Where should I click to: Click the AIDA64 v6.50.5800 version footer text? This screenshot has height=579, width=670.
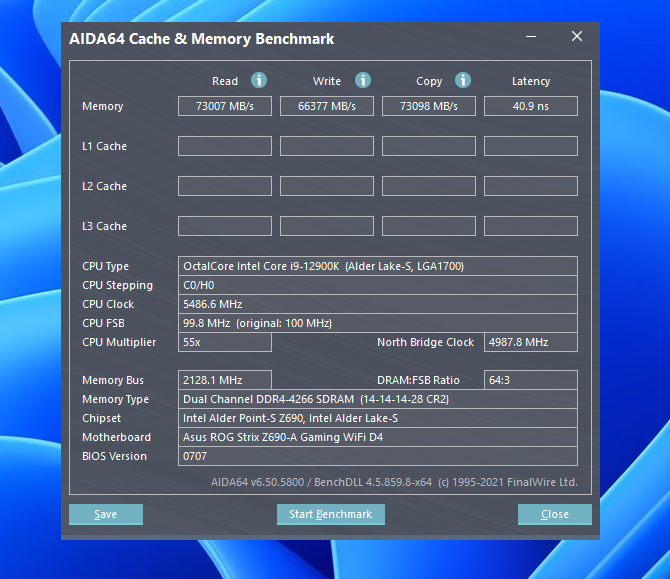pyautogui.click(x=394, y=482)
